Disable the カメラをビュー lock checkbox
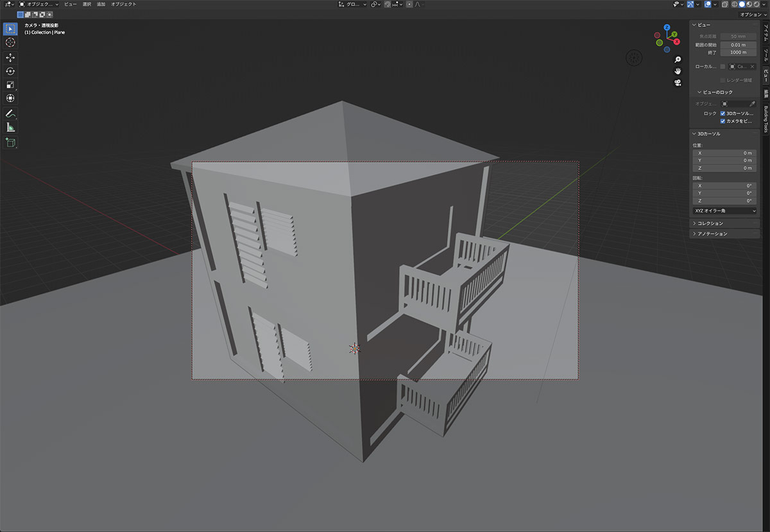The image size is (770, 532). point(723,121)
